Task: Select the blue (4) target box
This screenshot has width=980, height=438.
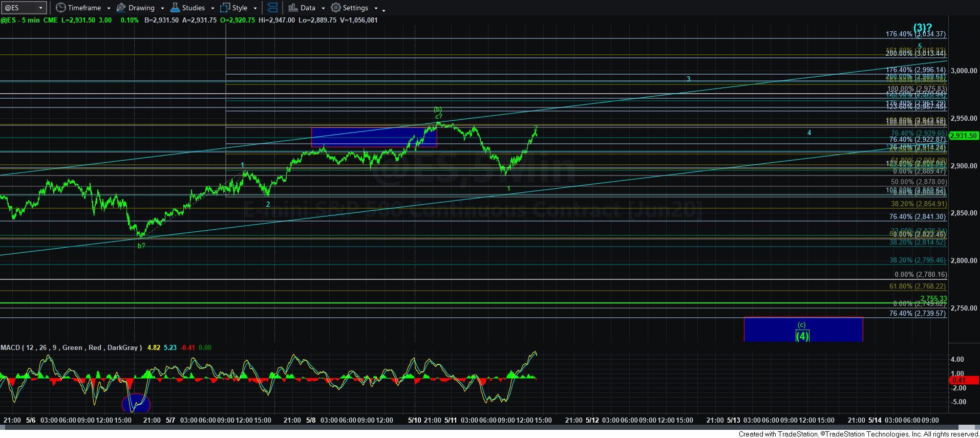Action: coord(803,330)
